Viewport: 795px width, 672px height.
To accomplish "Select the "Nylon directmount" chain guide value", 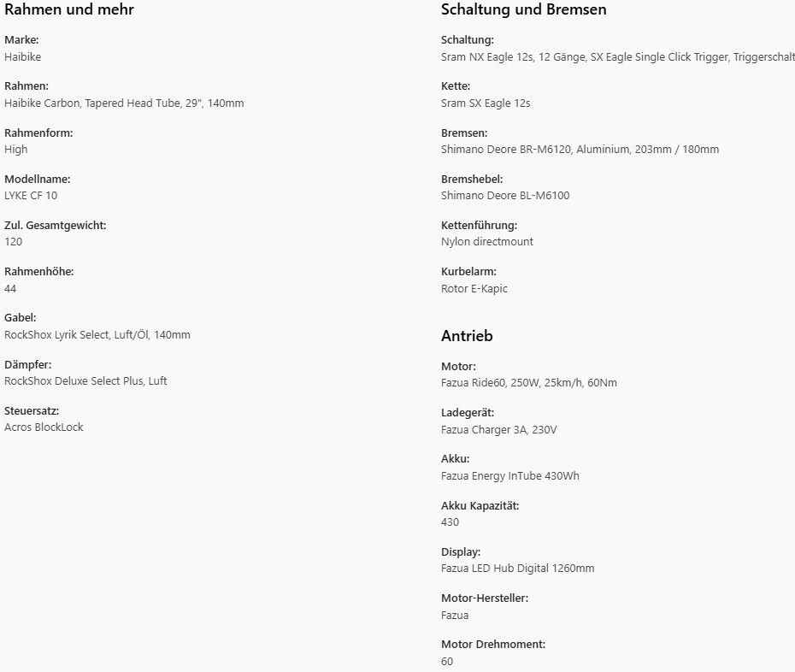I will (x=487, y=241).
